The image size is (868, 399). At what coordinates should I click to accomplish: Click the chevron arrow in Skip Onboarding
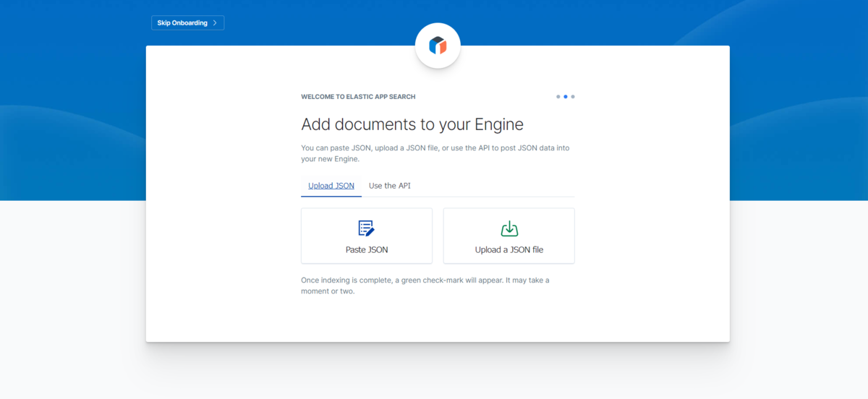coord(215,23)
